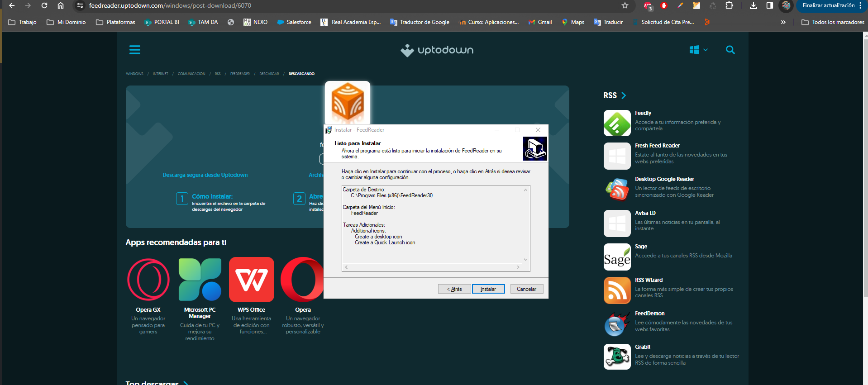
Task: Open the WPS Office app icon
Action: (251, 280)
